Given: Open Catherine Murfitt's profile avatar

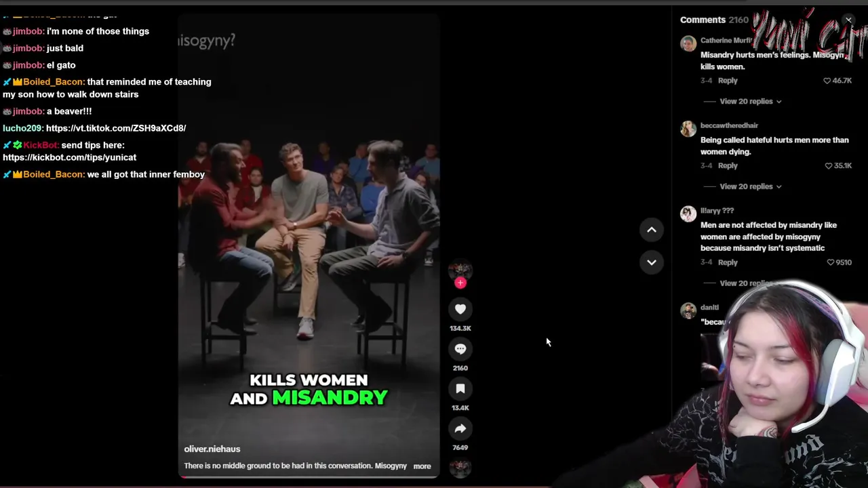Looking at the screenshot, I should click(x=688, y=43).
